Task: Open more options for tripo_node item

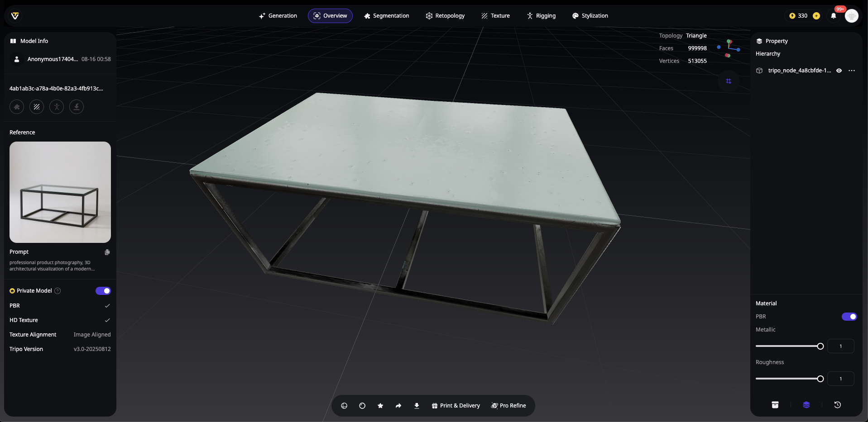Action: (852, 71)
